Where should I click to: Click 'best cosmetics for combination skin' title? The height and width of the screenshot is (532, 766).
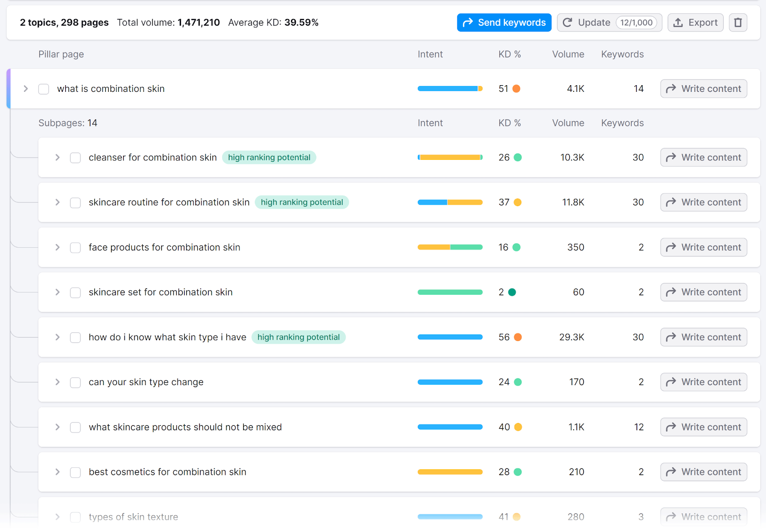click(x=168, y=472)
